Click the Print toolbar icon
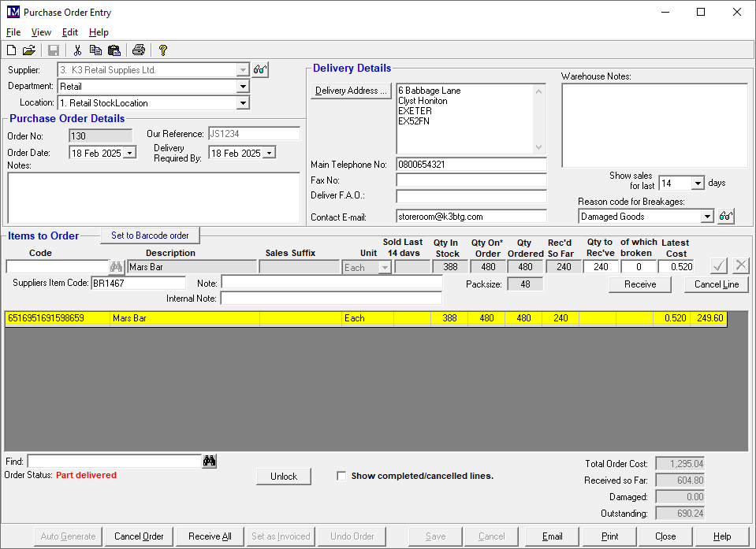The width and height of the screenshot is (756, 549). click(x=139, y=50)
